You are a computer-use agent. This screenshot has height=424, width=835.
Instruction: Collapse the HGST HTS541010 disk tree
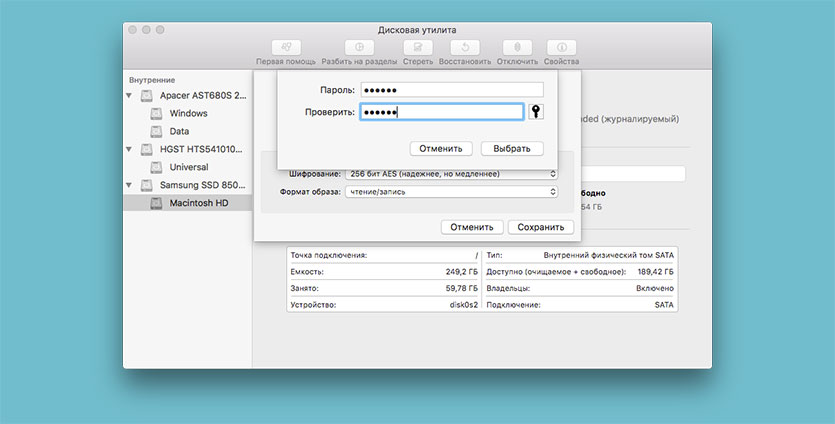click(x=130, y=149)
